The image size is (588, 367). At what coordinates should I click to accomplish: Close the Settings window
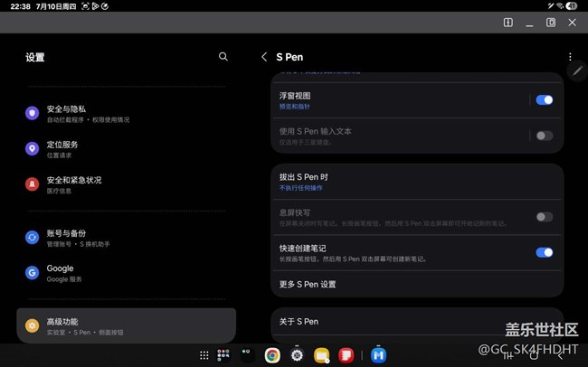point(573,23)
